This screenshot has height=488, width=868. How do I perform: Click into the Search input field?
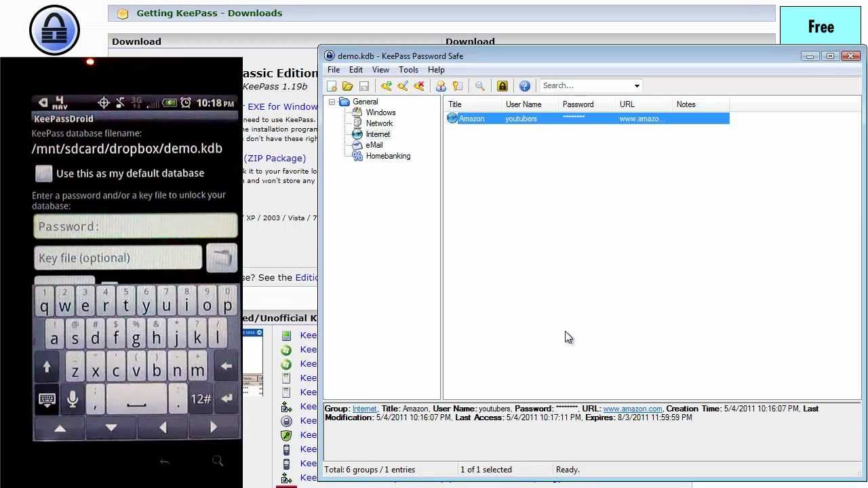585,86
